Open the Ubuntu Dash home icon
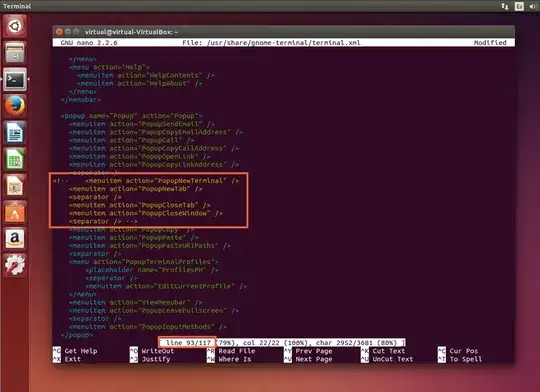 pos(14,26)
